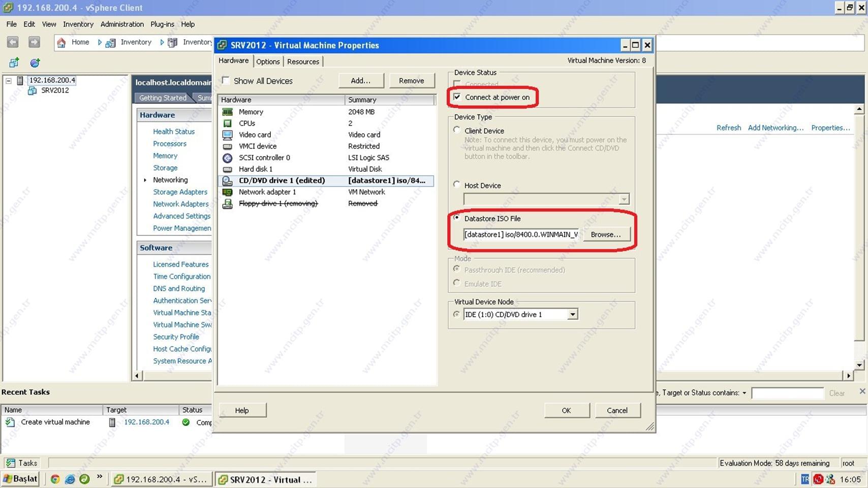Click the Add... hardware button
Image resolution: width=868 pixels, height=488 pixels.
click(x=360, y=80)
